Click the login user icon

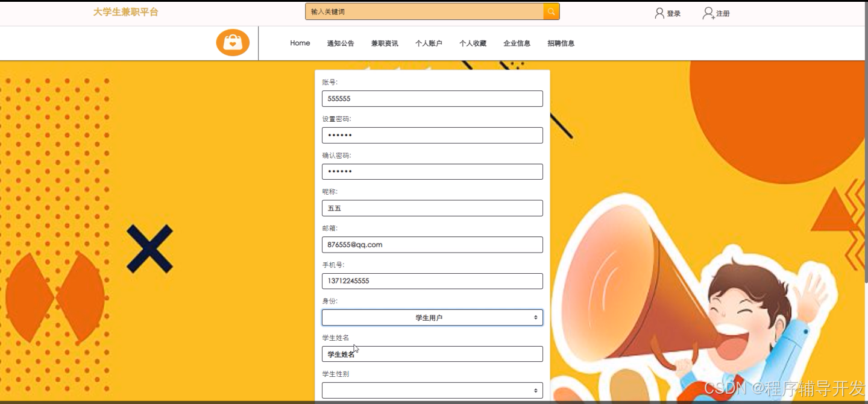[x=659, y=13]
